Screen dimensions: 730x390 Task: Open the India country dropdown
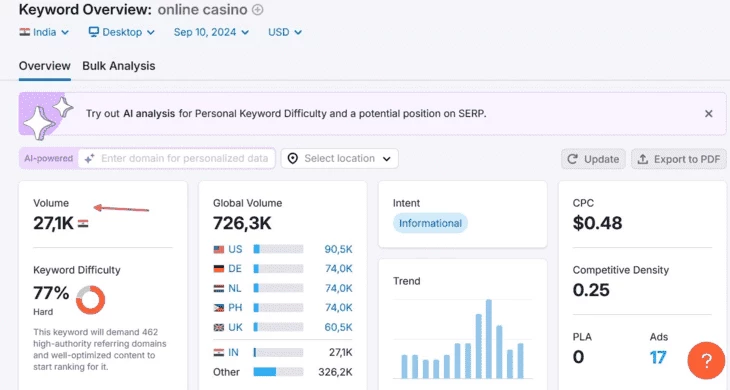44,32
